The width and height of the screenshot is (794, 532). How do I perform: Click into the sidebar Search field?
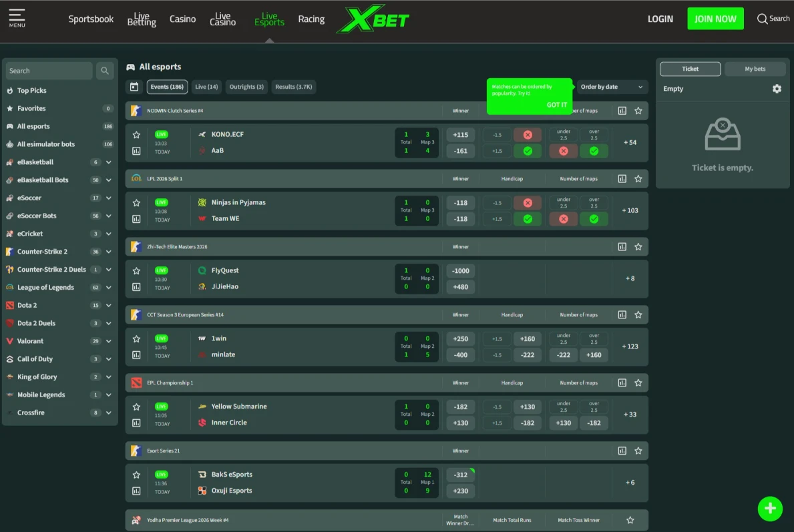(49, 71)
